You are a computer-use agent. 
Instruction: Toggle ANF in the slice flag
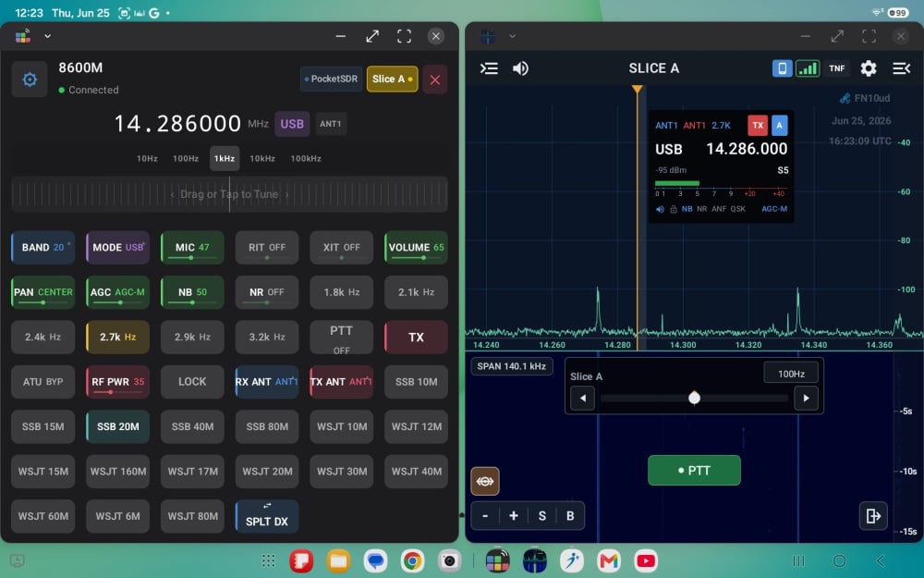pos(718,209)
